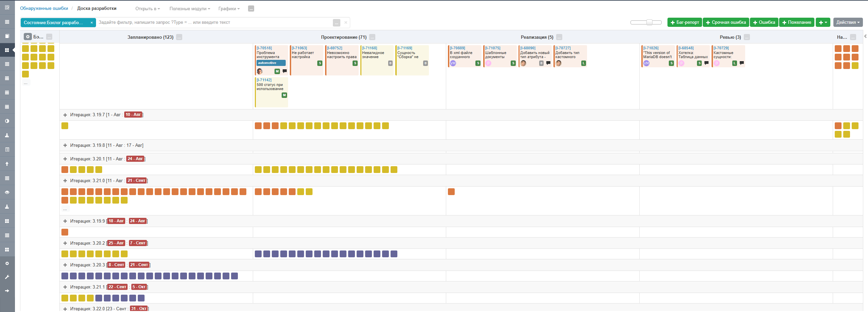
Task: Click the arrow-right icon at sidebar bottom
Action: (x=7, y=291)
